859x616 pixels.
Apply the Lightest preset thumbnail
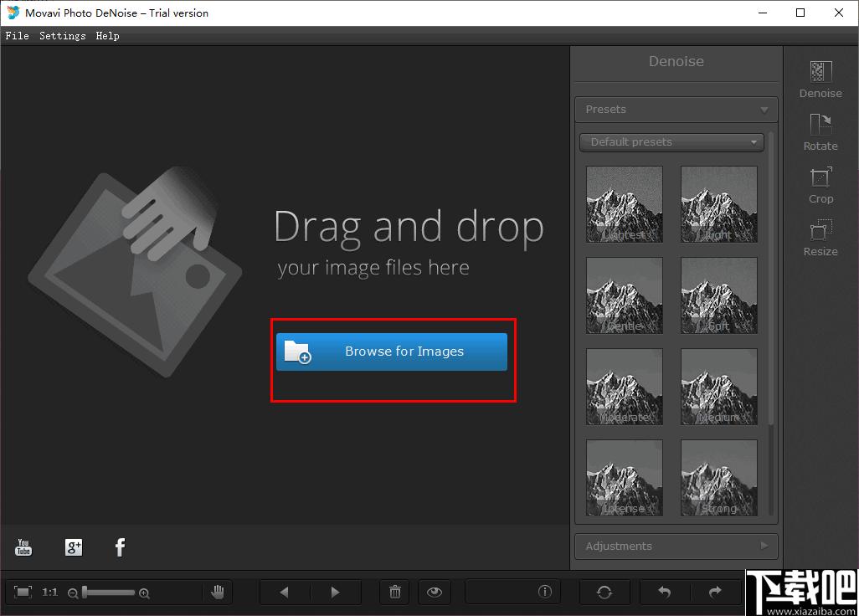coord(624,204)
